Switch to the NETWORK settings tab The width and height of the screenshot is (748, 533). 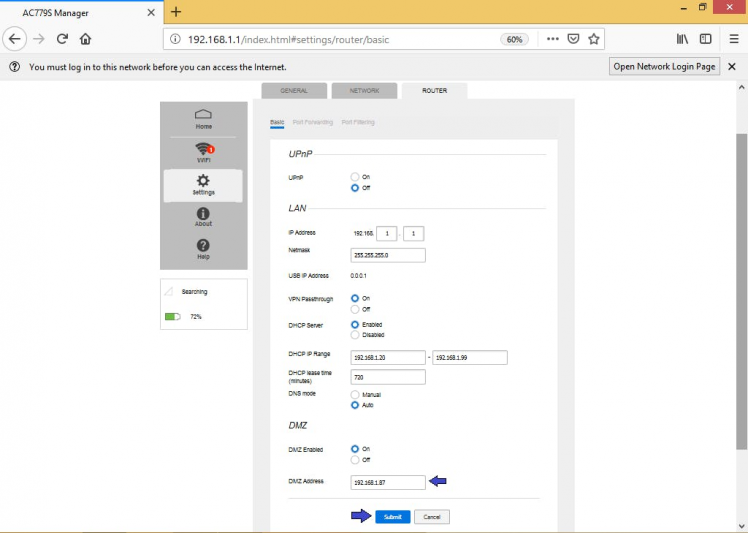click(364, 90)
